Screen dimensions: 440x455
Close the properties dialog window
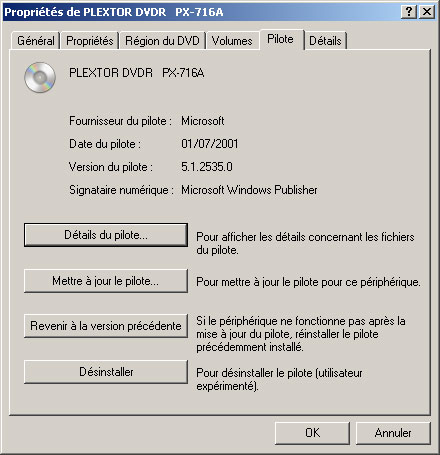pos(427,12)
